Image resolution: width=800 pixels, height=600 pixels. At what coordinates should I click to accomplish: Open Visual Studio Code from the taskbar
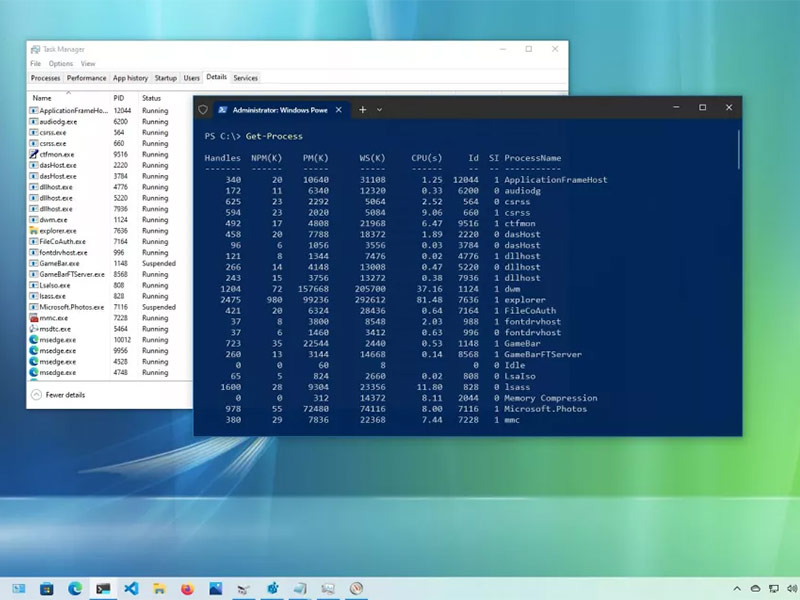point(131,589)
